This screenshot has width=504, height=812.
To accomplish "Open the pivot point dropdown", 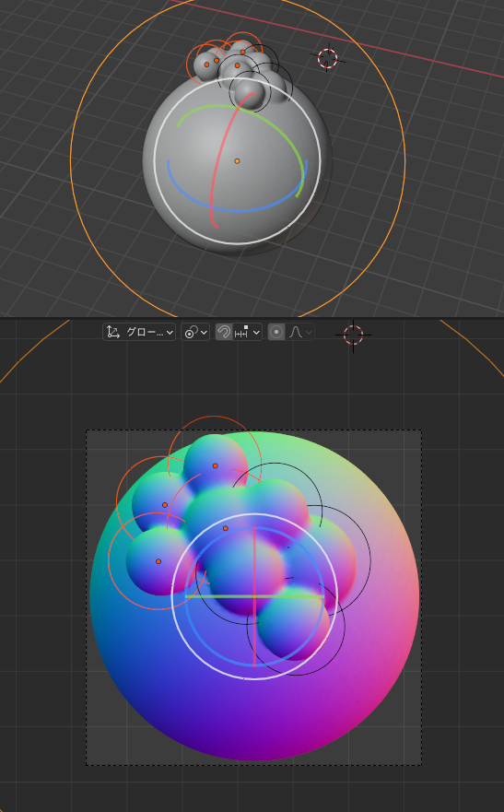I will coord(195,332).
